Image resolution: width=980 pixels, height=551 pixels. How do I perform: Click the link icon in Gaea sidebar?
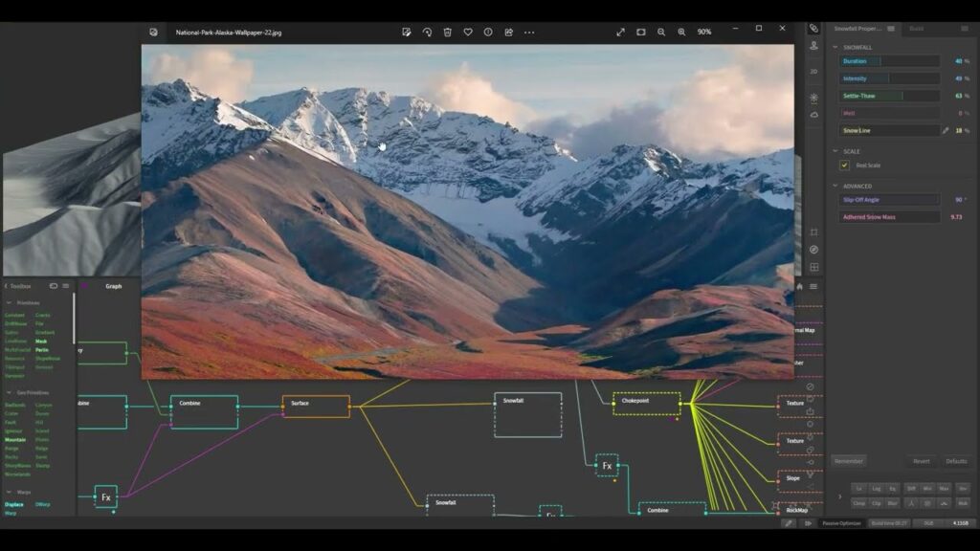click(813, 28)
